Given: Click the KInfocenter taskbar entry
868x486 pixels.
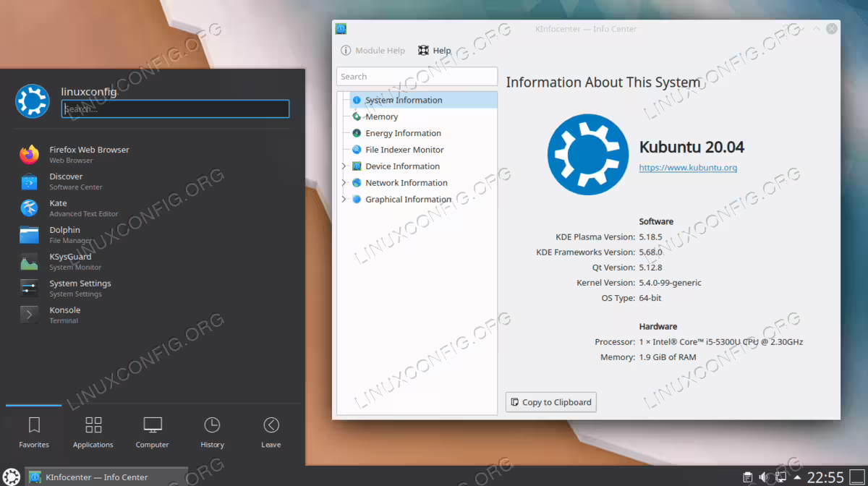Looking at the screenshot, I should [x=106, y=477].
